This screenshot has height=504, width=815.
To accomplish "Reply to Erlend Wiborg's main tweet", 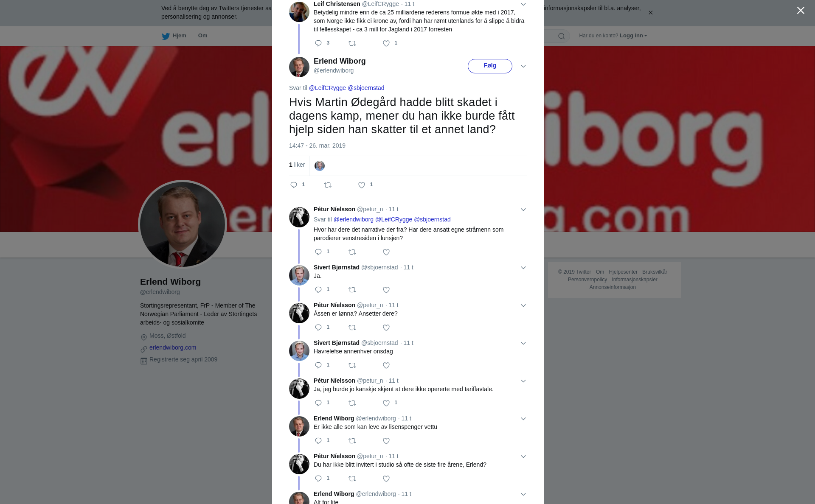I will pyautogui.click(x=294, y=185).
